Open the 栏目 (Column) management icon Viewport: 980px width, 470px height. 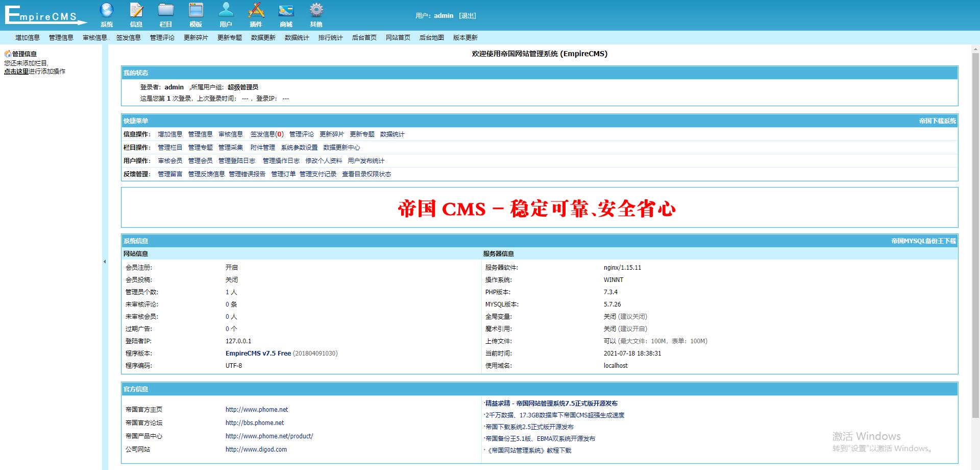pyautogui.click(x=165, y=14)
